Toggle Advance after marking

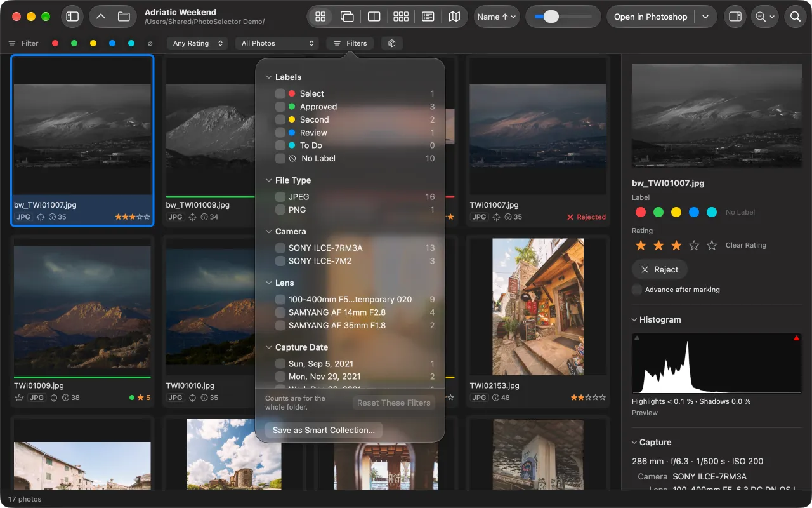click(x=637, y=290)
